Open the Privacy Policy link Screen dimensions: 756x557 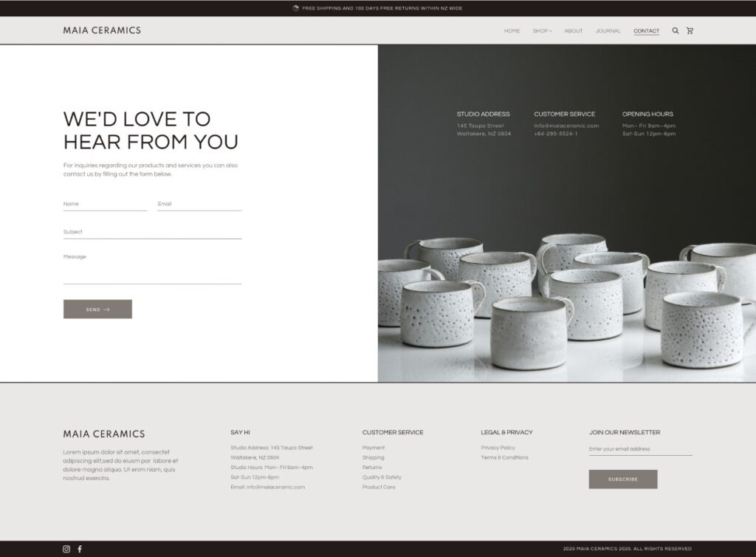point(498,448)
